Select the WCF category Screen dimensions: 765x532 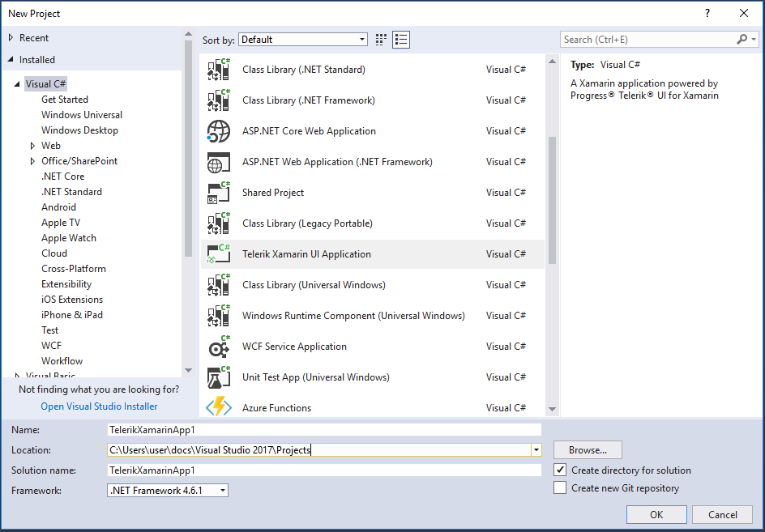(52, 346)
